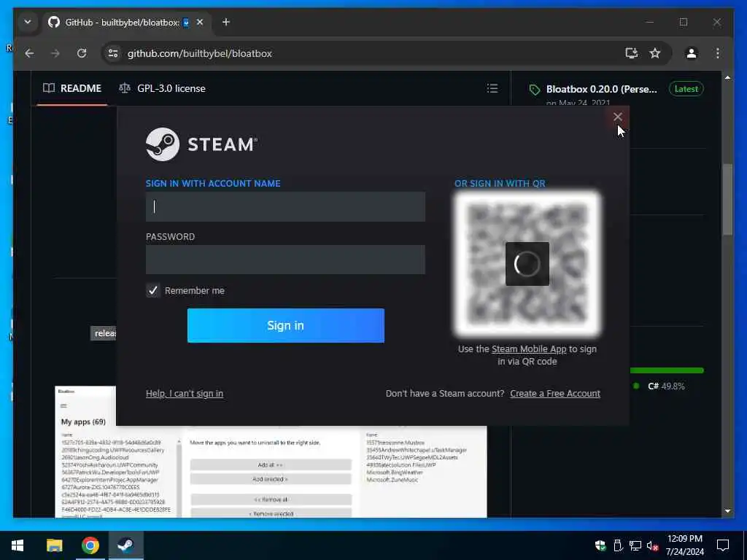The width and height of the screenshot is (747, 560).
Task: Go back in Chrome
Action: [29, 53]
